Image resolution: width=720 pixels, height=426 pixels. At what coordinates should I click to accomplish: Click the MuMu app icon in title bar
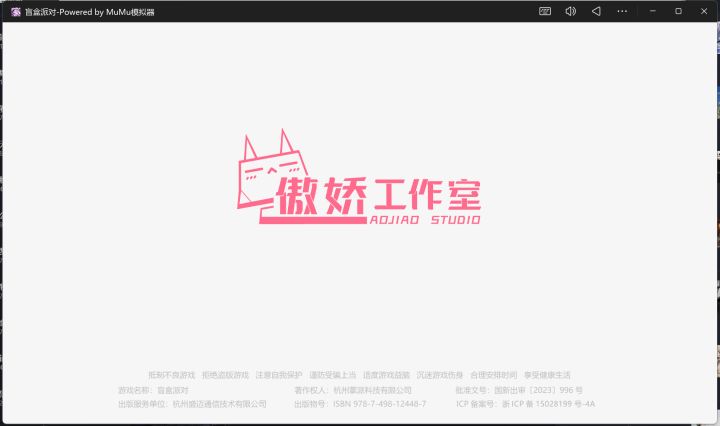[x=16, y=12]
